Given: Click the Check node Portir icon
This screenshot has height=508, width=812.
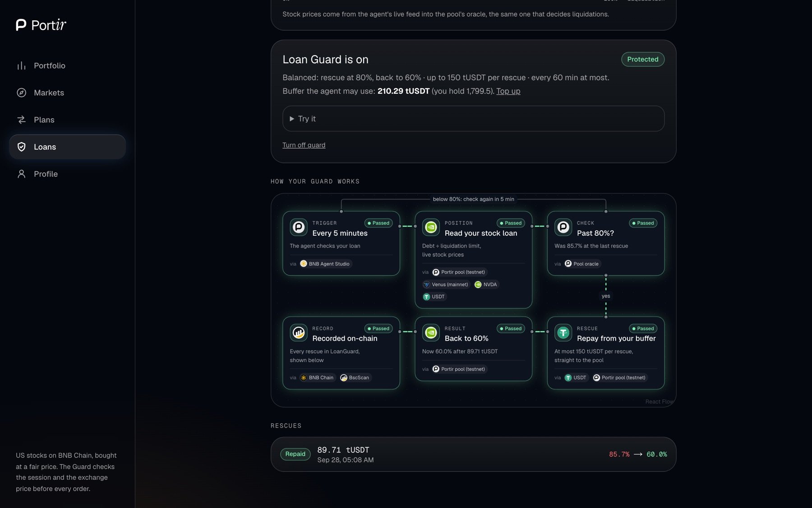Looking at the screenshot, I should click(563, 227).
